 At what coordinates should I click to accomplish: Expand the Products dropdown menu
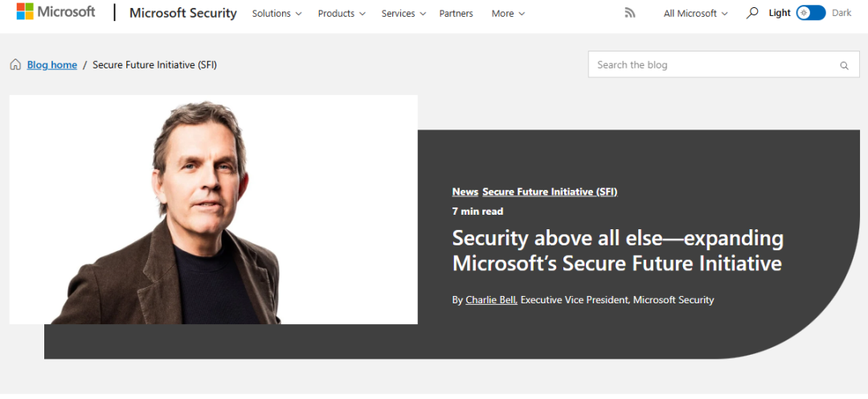click(x=342, y=14)
